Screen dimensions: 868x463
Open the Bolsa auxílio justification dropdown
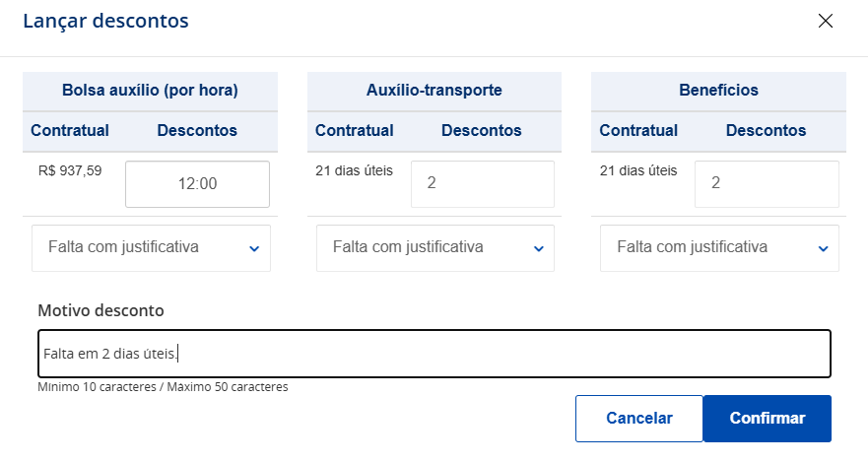[151, 248]
